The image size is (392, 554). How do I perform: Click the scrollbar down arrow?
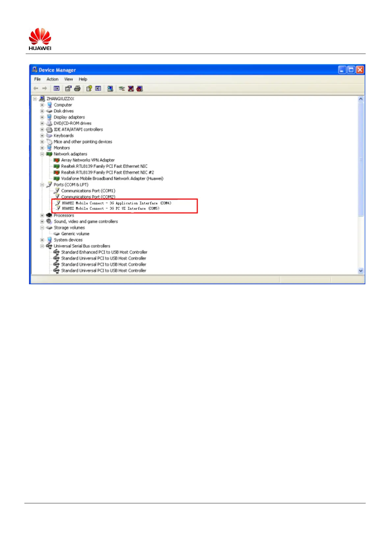[x=361, y=271]
